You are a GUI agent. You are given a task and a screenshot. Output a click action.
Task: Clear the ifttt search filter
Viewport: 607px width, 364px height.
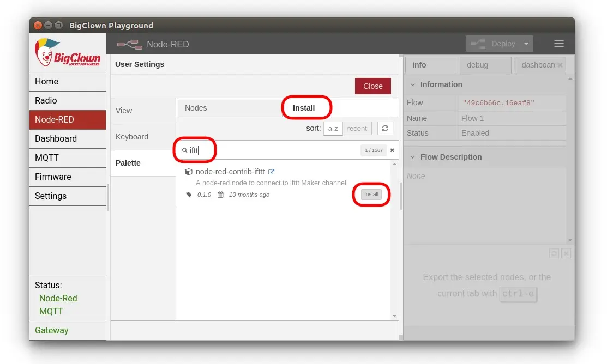pyautogui.click(x=392, y=150)
